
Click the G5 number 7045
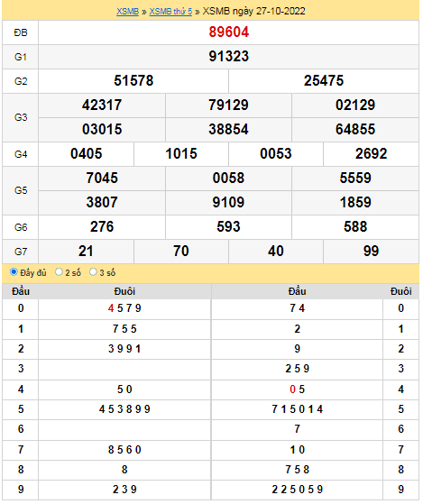102,179
